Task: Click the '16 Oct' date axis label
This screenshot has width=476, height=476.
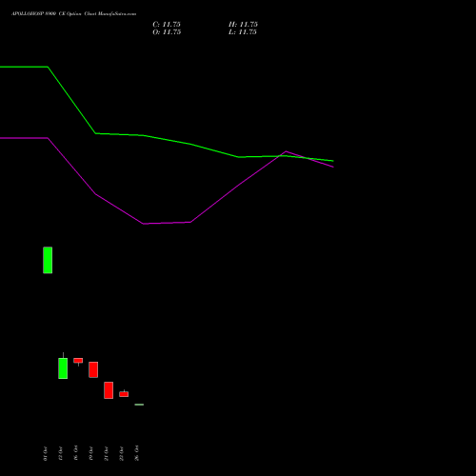Action: tap(75, 453)
